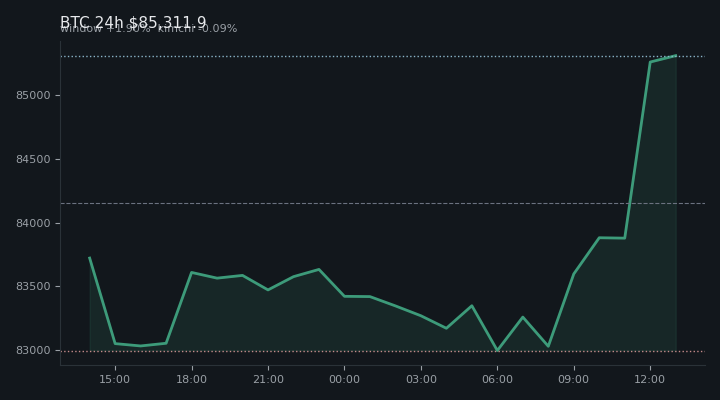The width and height of the screenshot is (720, 400).
Task: Click the '09:00' time axis label
Action: coord(574,379)
